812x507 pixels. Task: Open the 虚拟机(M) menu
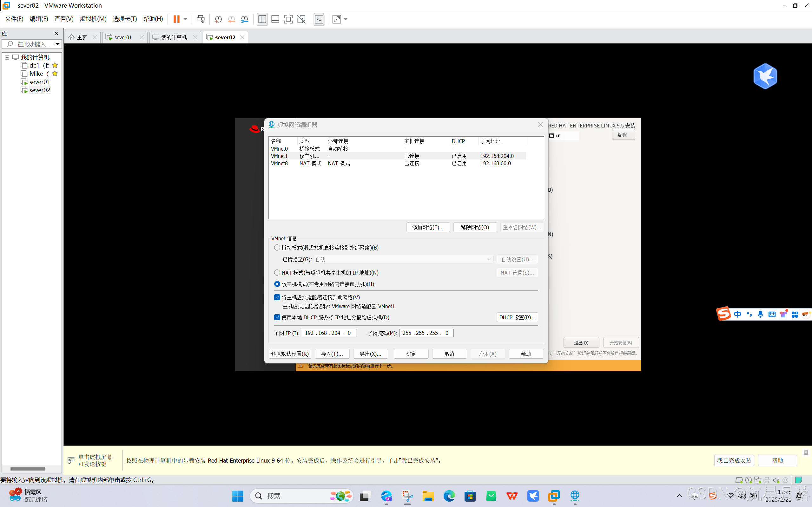pyautogui.click(x=93, y=19)
